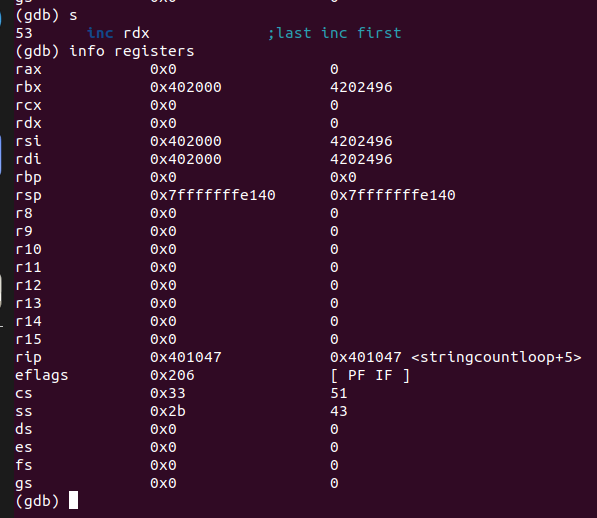Click the source line number 53
The image size is (597, 518).
[x=24, y=33]
